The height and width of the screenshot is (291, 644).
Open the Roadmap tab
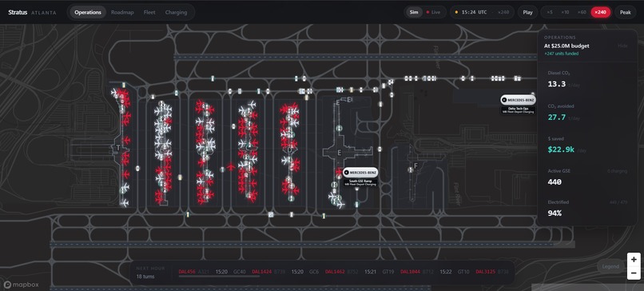tap(122, 12)
